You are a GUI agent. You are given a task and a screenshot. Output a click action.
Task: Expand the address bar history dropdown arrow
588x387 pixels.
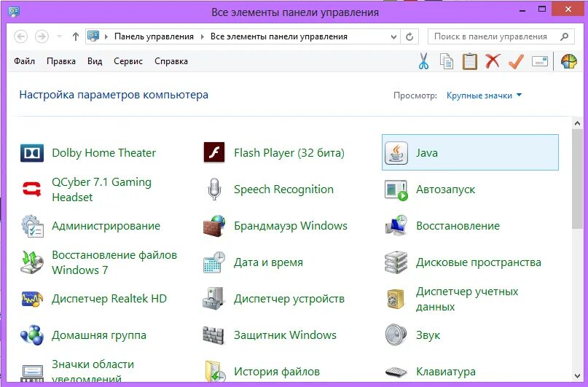393,36
